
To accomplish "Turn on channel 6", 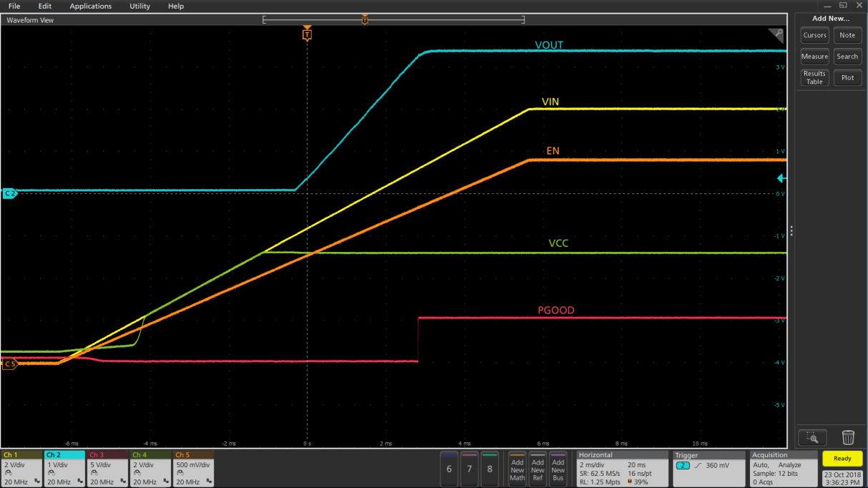I will click(x=449, y=469).
